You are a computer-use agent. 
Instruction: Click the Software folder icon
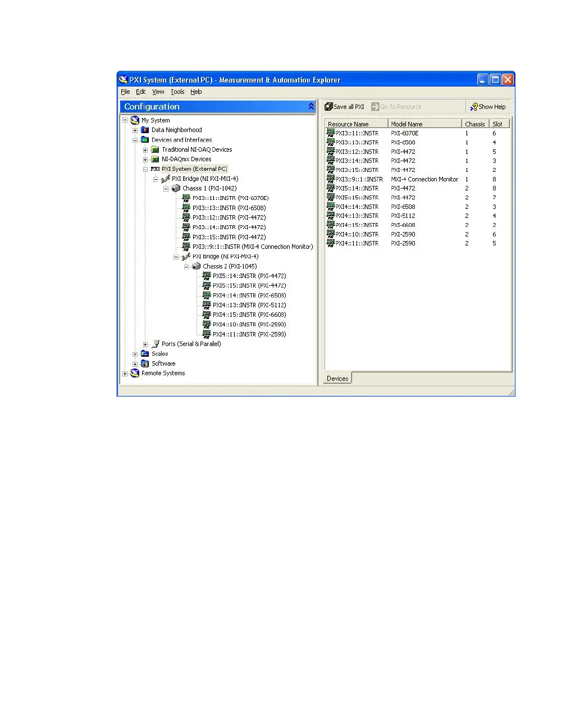145,363
